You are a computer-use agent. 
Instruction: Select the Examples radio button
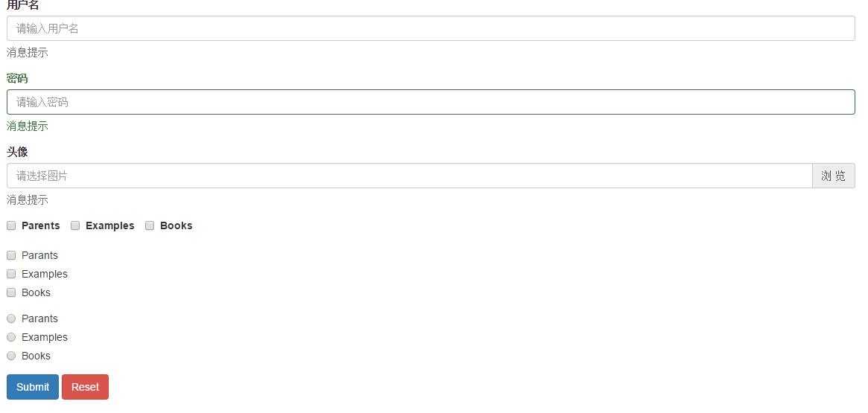tap(11, 337)
